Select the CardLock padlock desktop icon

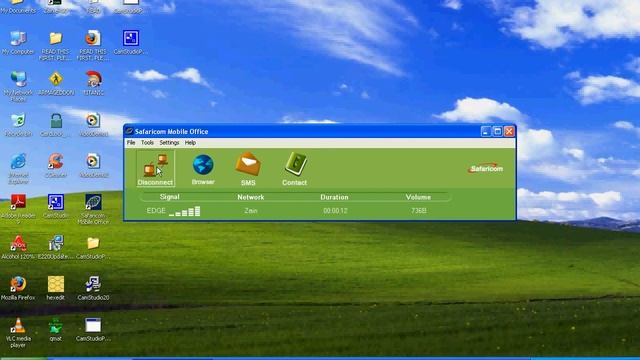point(56,125)
